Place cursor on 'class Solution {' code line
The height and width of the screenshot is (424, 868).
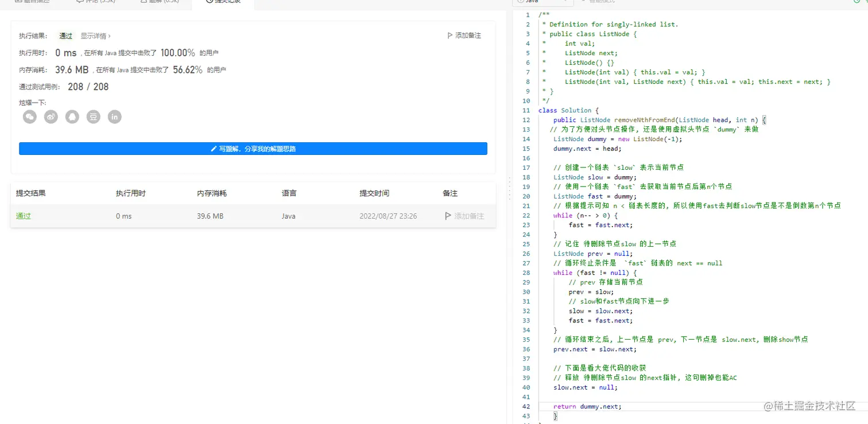(x=568, y=110)
